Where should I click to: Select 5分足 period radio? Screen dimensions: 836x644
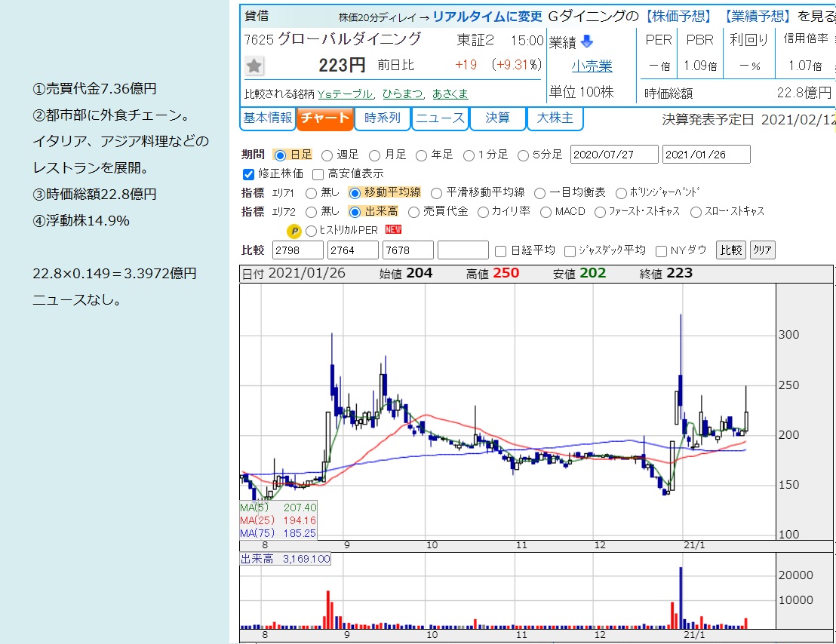click(523, 155)
